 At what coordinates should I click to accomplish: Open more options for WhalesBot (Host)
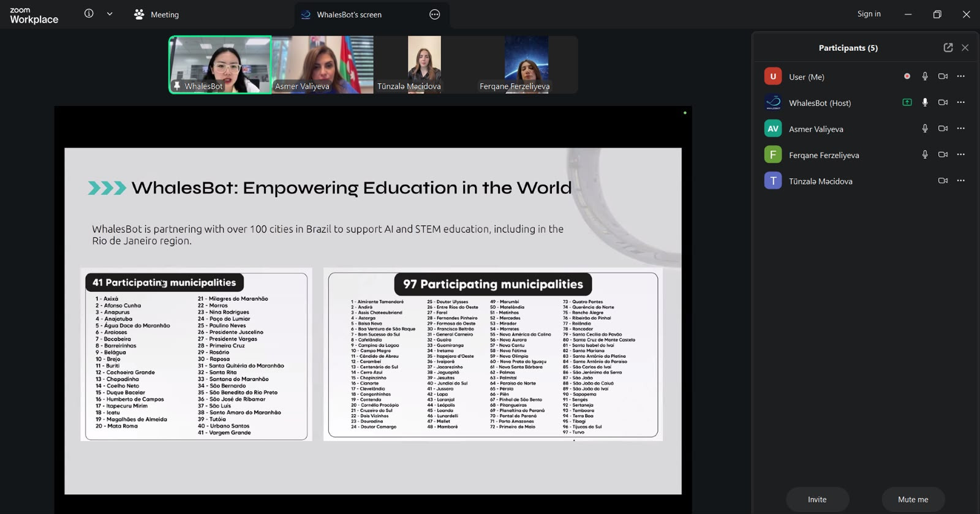pyautogui.click(x=961, y=102)
